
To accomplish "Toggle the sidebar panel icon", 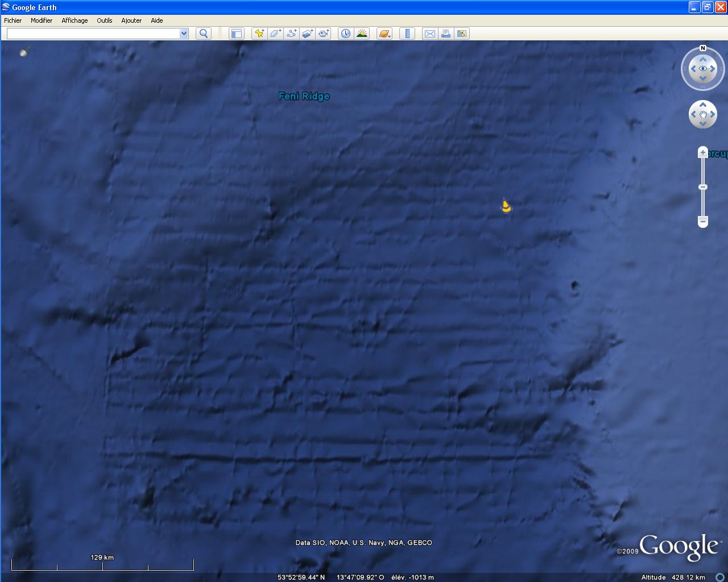I will tap(236, 34).
